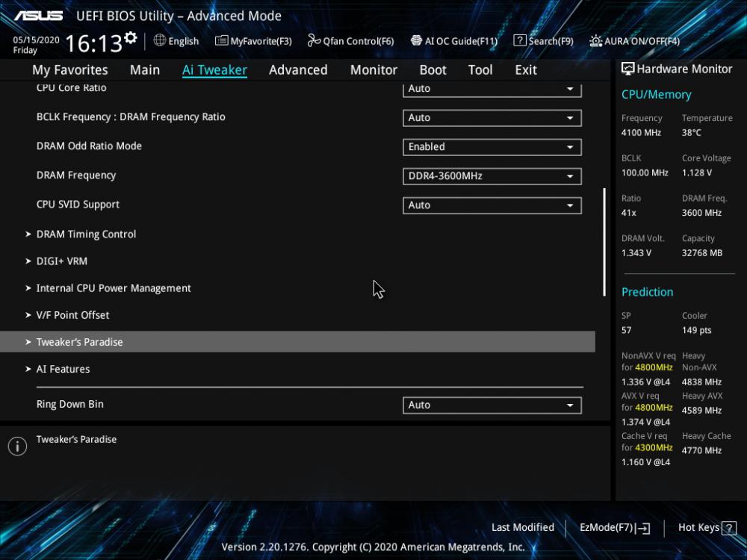Click the 149 pts cooler score

pos(696,331)
